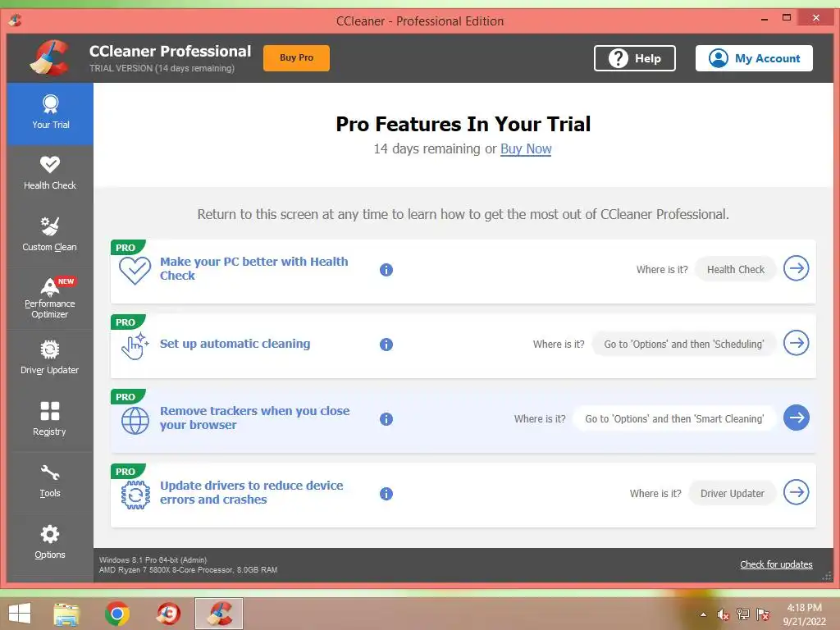Click arrow for Smart Cleaning options
Viewport: 840px width, 630px height.
coord(796,418)
